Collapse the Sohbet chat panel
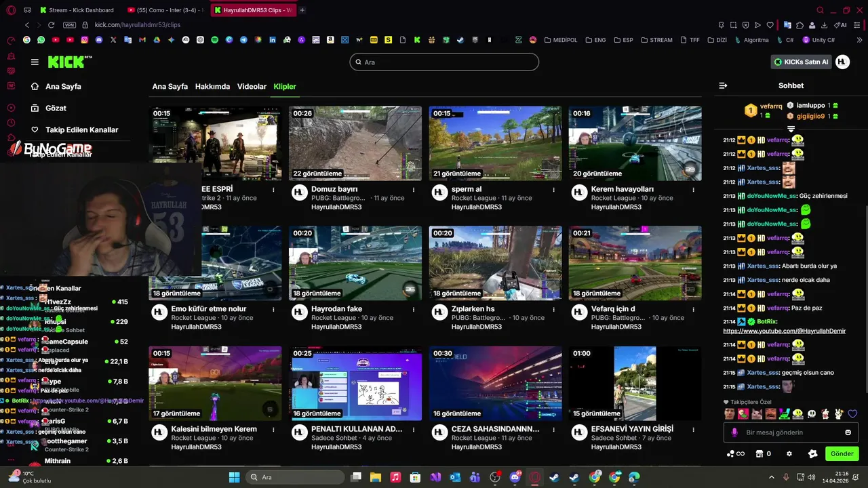Image resolution: width=868 pixels, height=488 pixels. pos(723,85)
